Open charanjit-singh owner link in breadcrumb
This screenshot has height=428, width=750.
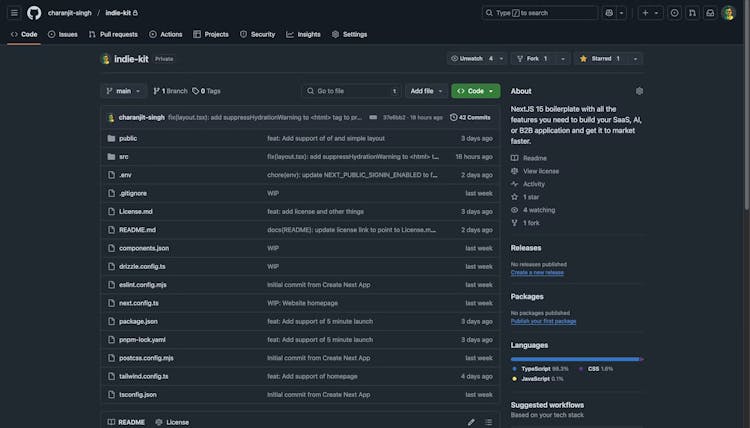69,13
